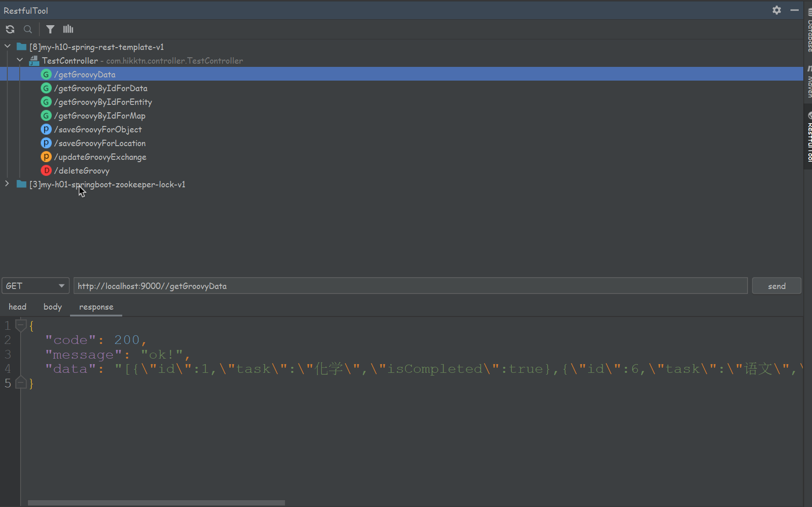
Task: Click the POST icon of /saveGroovyForLocation
Action: [46, 143]
